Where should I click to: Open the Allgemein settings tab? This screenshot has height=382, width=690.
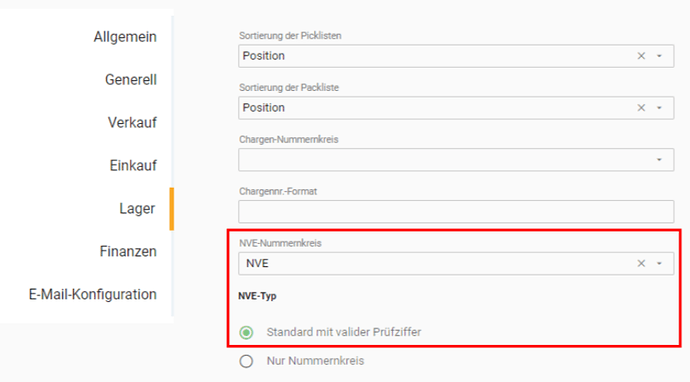[x=125, y=37]
